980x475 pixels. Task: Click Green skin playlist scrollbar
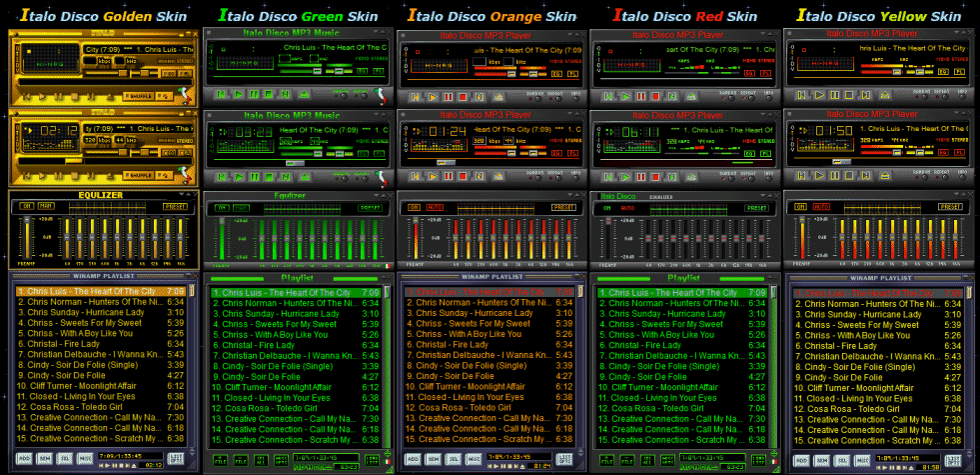[x=387, y=367]
